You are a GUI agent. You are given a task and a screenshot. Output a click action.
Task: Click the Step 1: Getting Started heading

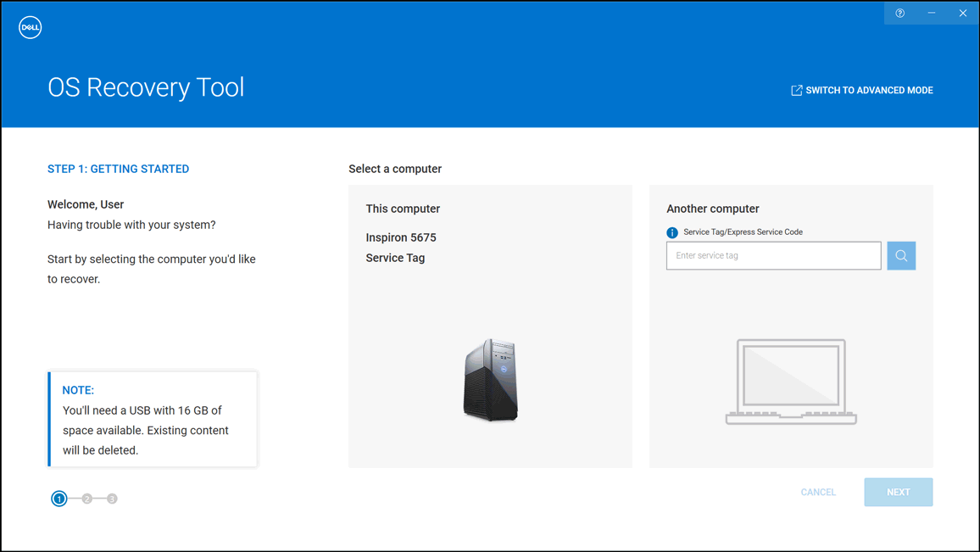click(118, 169)
